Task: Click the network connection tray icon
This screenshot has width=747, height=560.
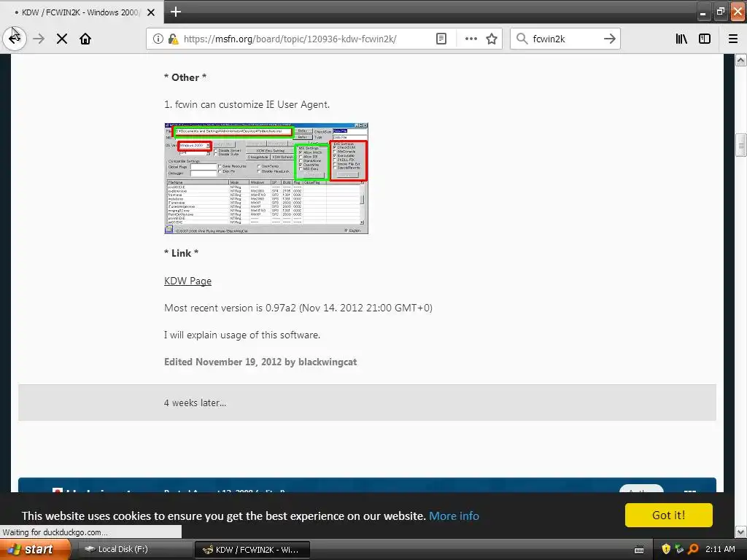Action: point(679,550)
